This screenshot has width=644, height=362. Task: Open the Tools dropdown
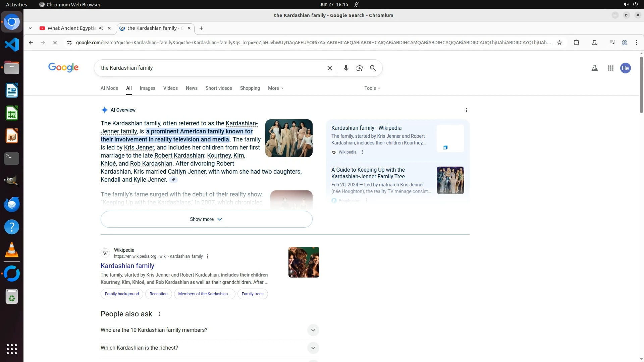[x=372, y=88]
